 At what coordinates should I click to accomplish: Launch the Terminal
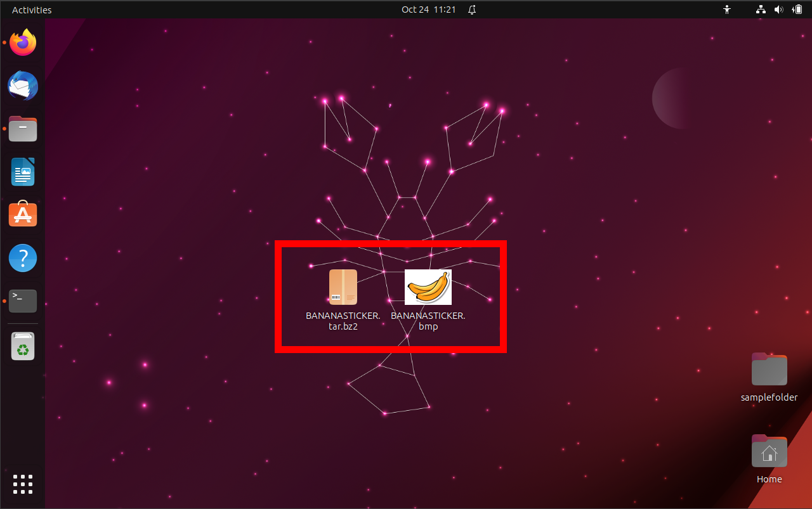(x=23, y=300)
